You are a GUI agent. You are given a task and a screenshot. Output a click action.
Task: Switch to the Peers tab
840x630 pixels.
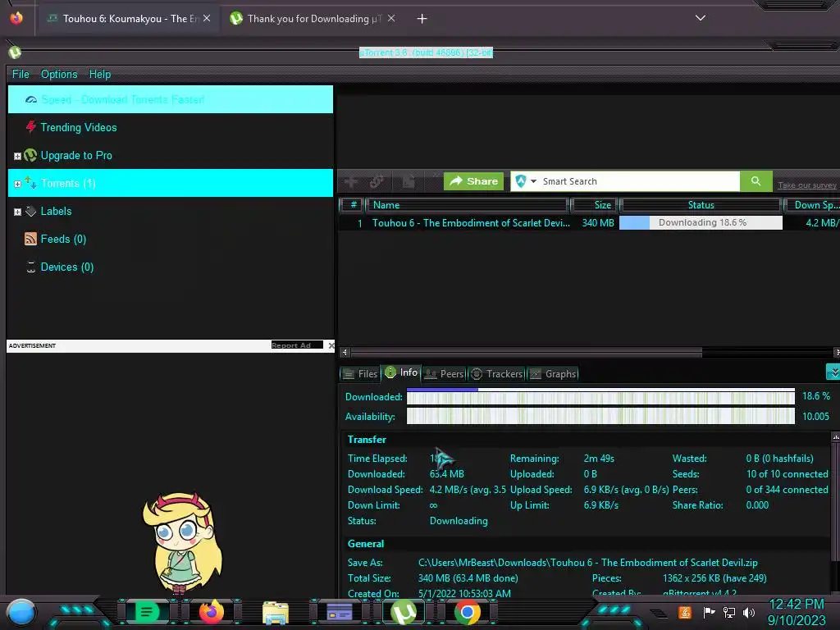pos(444,374)
